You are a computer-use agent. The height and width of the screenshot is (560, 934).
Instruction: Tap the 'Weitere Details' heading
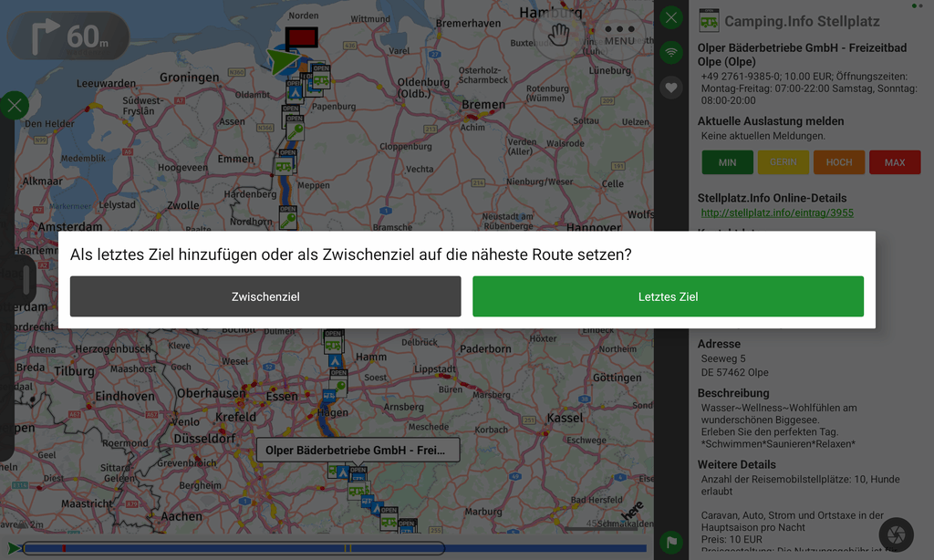[737, 464]
